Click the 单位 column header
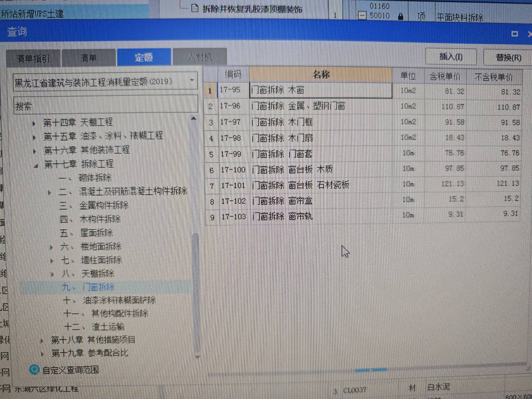Viewport: 532px width, 399px height. 408,76
